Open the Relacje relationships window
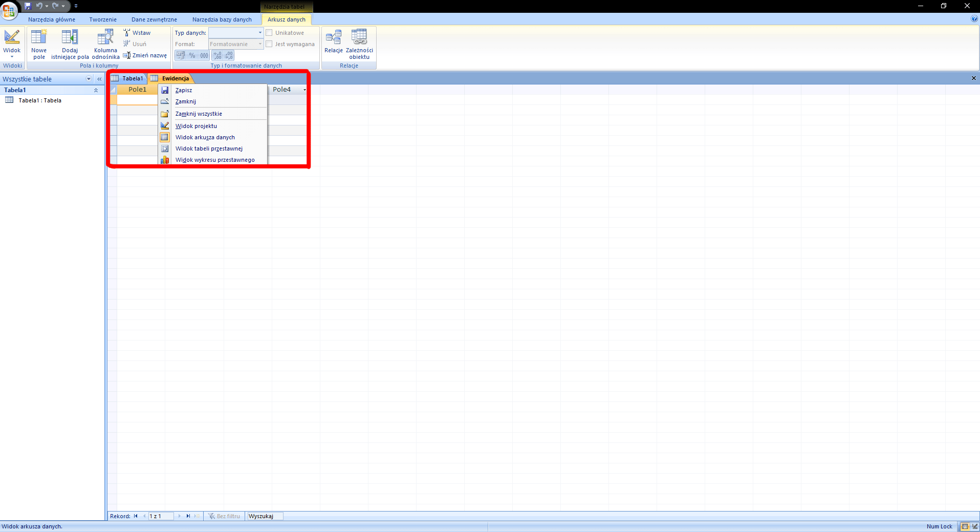Viewport: 980px width, 532px height. tap(334, 41)
